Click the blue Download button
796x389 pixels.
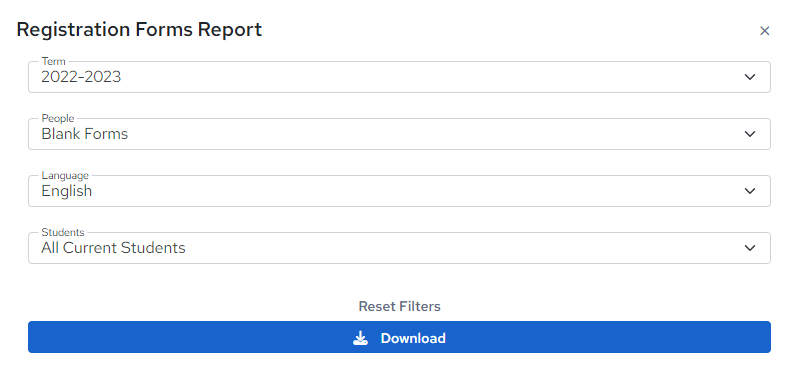point(399,337)
